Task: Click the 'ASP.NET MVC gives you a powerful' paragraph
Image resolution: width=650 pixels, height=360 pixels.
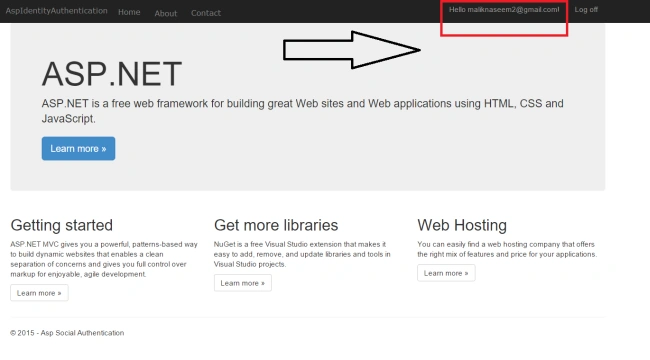Action: [104, 259]
